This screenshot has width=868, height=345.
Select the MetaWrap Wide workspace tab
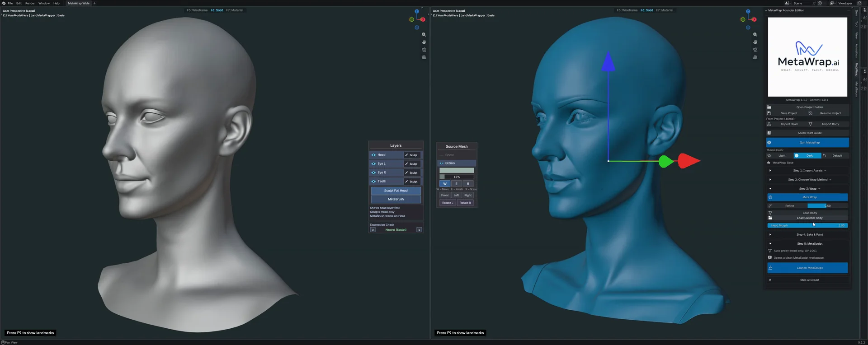[x=79, y=3]
